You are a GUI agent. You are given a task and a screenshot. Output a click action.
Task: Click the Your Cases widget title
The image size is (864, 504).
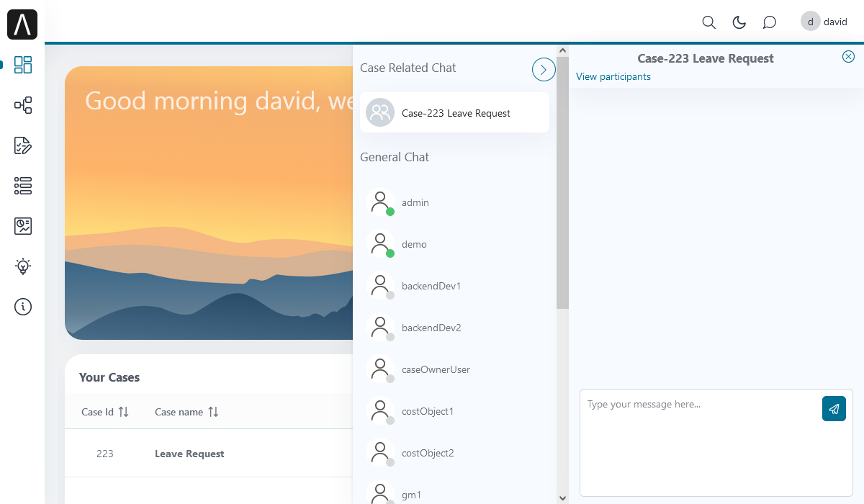point(109,377)
